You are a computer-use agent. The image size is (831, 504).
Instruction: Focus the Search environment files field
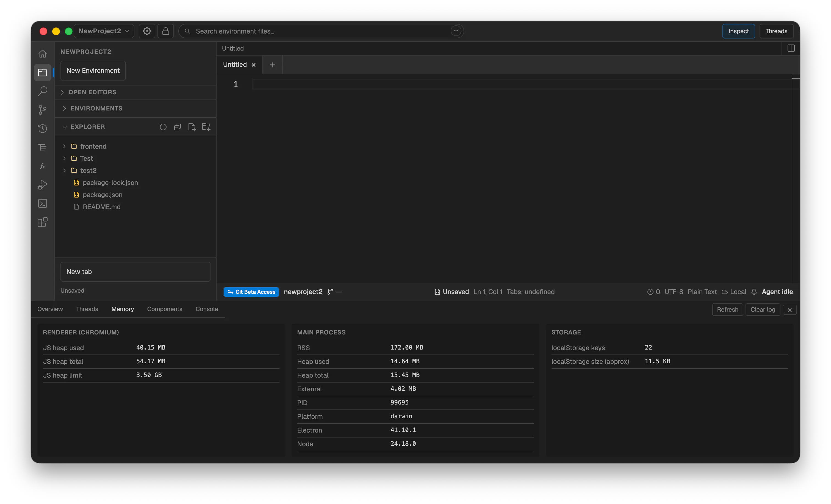[321, 31]
